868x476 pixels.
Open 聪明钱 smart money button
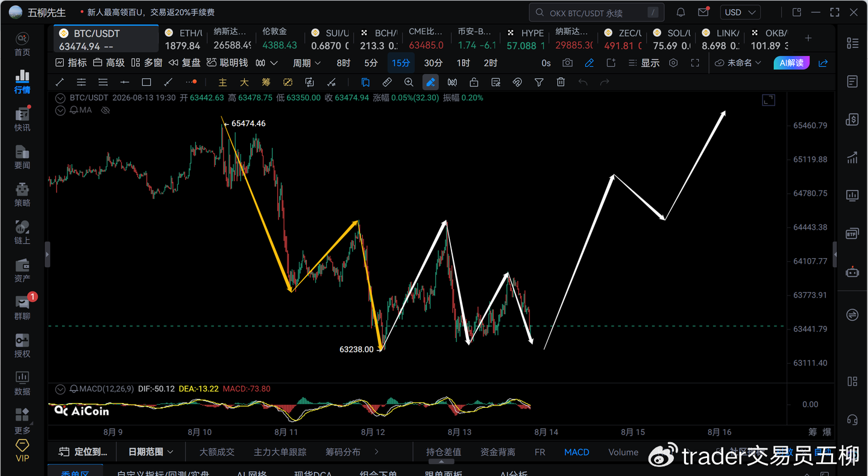227,63
